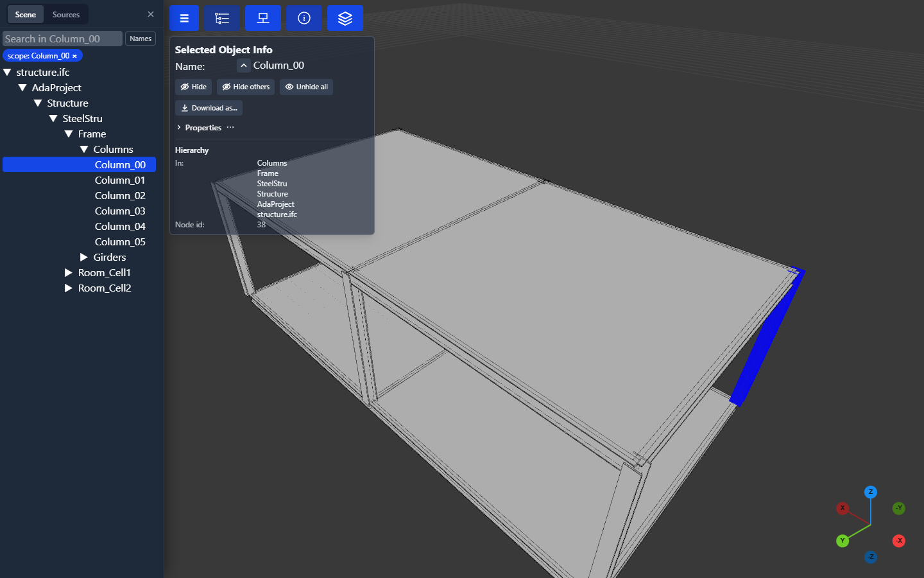Hide the selected Column_00 object

pos(193,87)
